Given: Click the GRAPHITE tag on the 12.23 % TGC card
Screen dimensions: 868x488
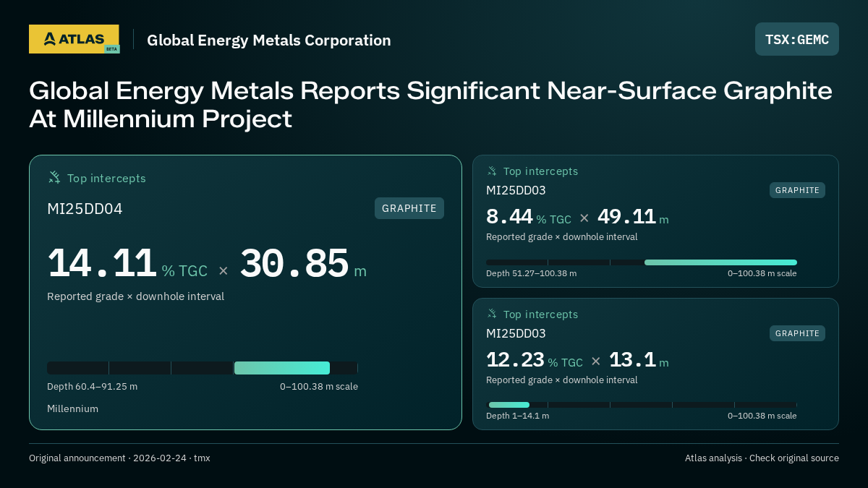Looking at the screenshot, I should point(797,333).
